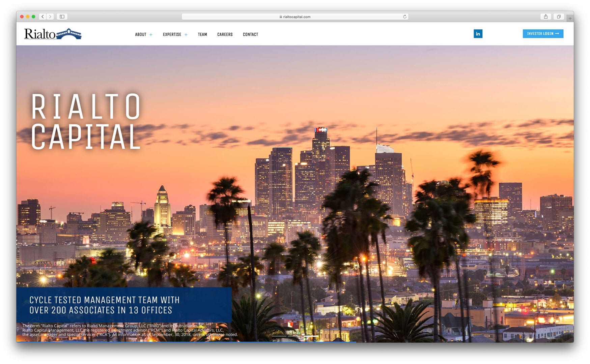Open Rialto's LinkedIn page icon

coord(478,34)
